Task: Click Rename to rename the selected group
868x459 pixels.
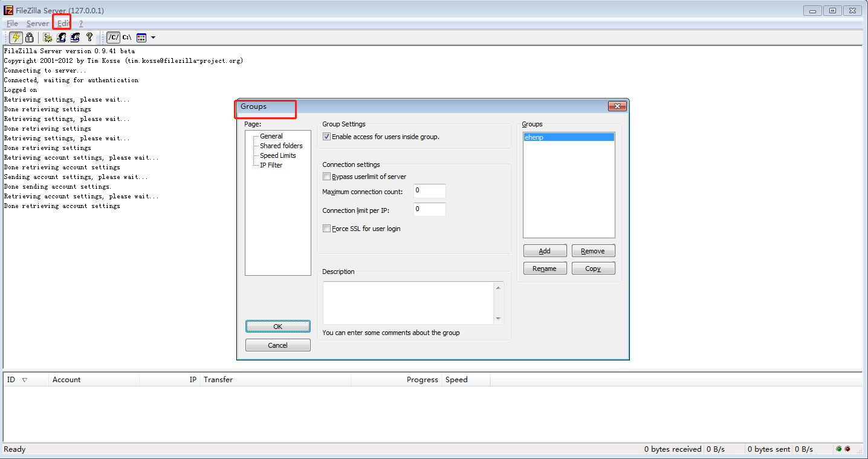Action: pos(545,268)
